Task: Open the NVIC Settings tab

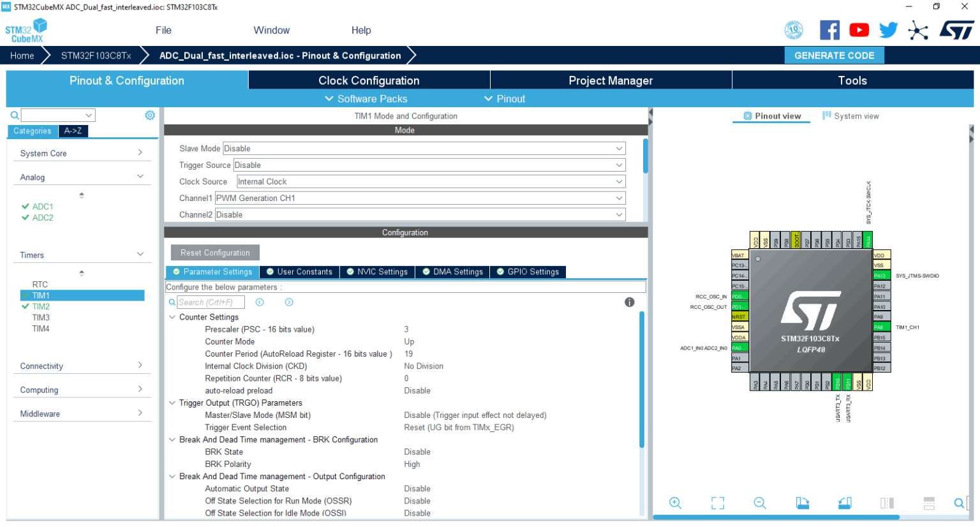Action: pos(377,272)
